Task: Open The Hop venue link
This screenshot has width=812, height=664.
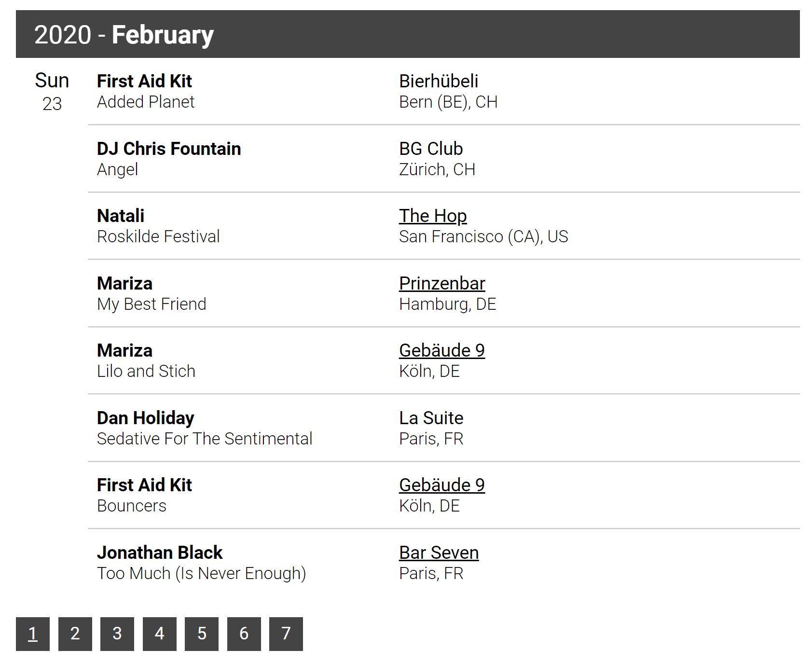Action: click(433, 216)
